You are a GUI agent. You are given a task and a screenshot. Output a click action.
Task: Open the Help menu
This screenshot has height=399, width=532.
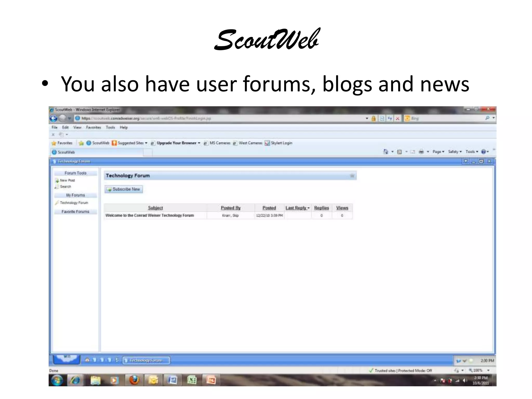(124, 127)
